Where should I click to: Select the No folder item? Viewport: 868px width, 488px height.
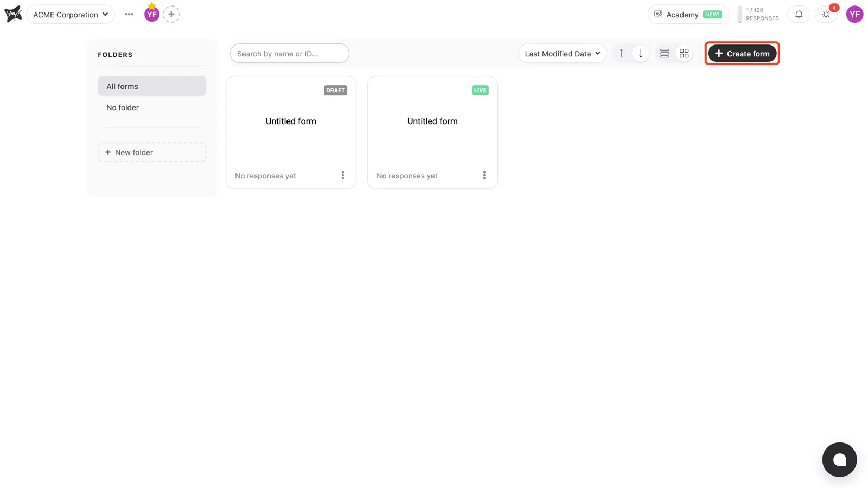(x=152, y=107)
